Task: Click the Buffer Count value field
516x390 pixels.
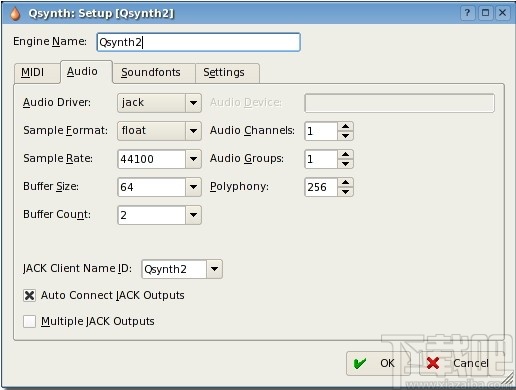Action: point(151,215)
